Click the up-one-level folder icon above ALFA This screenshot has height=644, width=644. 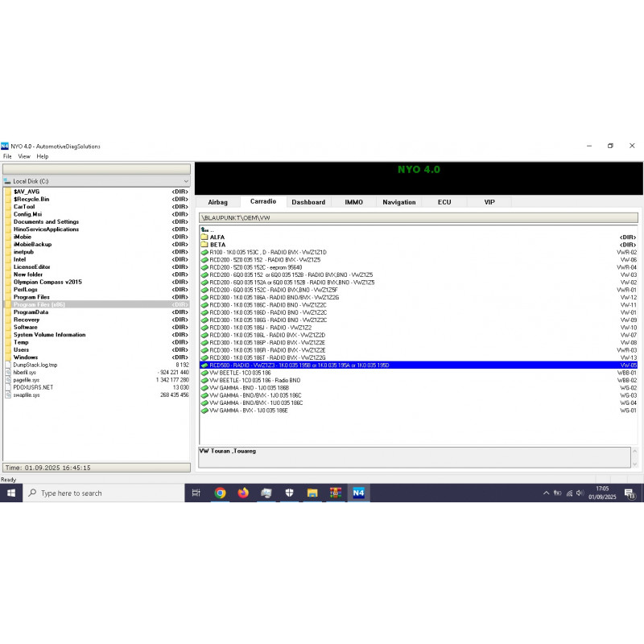204,229
